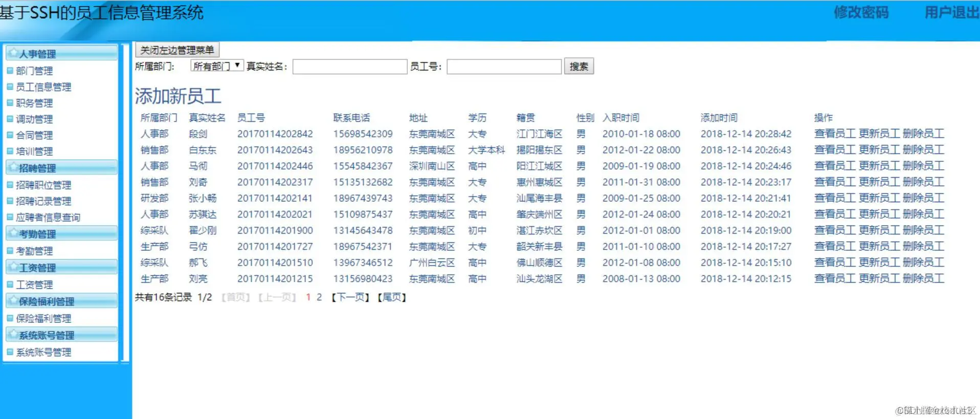
Task: Delete employee 段剑 via 删除员工
Action: (x=923, y=134)
